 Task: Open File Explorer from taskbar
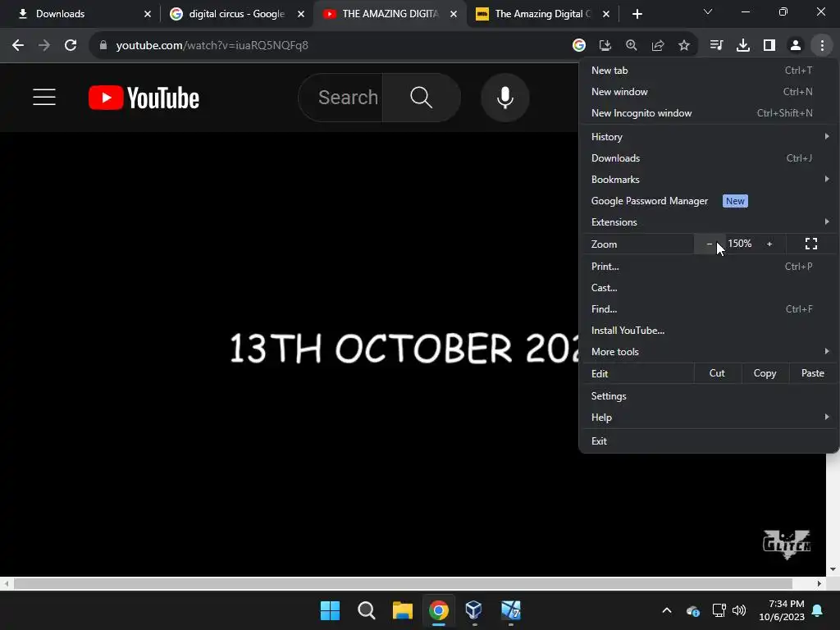pyautogui.click(x=402, y=610)
